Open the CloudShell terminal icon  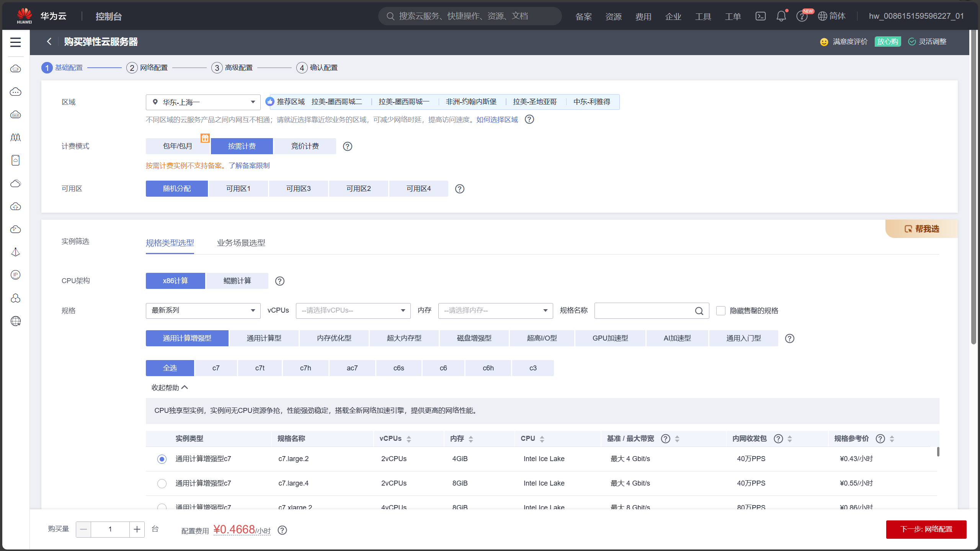pyautogui.click(x=760, y=16)
